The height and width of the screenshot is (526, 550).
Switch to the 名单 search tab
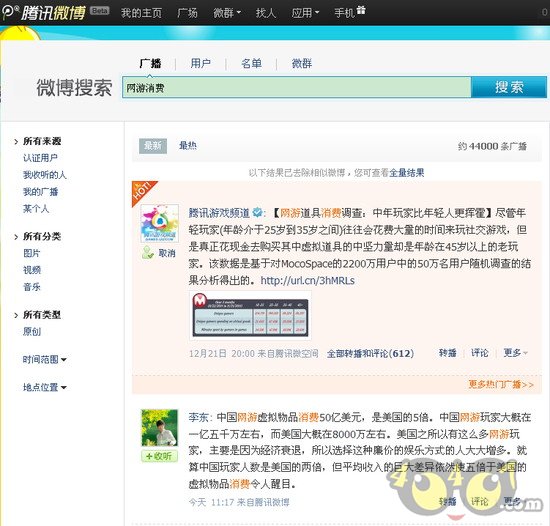[251, 63]
